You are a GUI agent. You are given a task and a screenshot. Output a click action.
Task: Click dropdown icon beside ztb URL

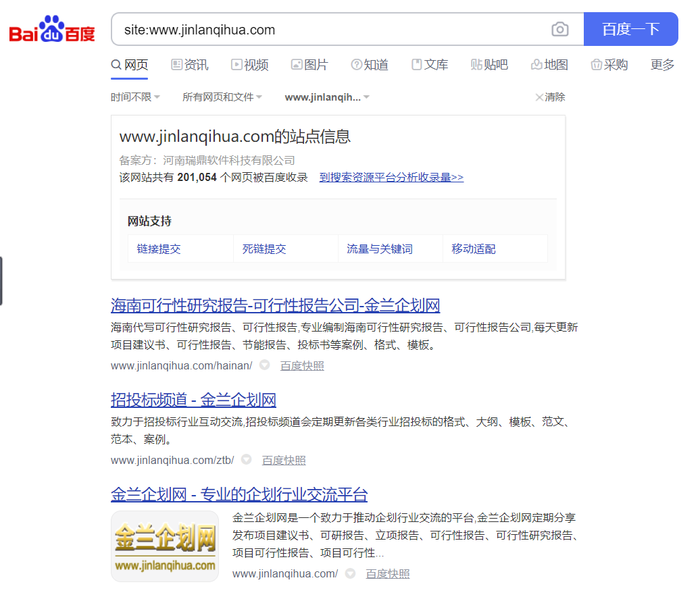click(x=247, y=460)
